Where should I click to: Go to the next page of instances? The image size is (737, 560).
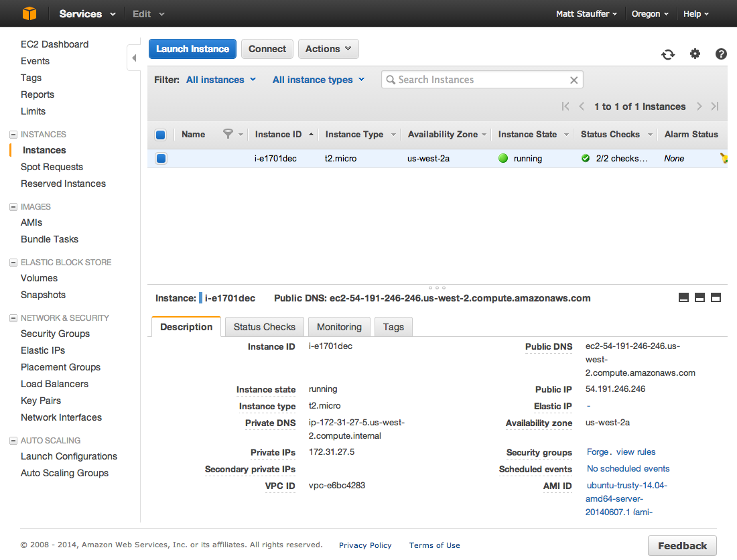click(699, 107)
